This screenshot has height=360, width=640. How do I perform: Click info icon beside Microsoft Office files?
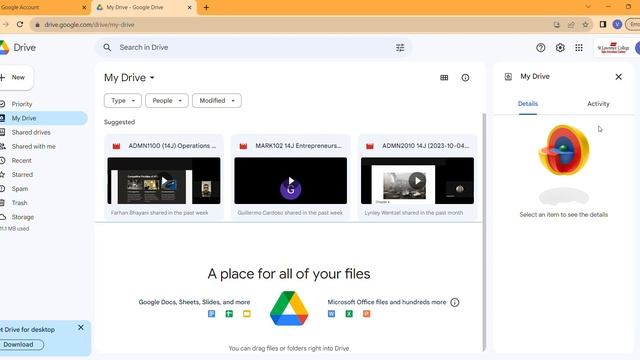click(455, 302)
